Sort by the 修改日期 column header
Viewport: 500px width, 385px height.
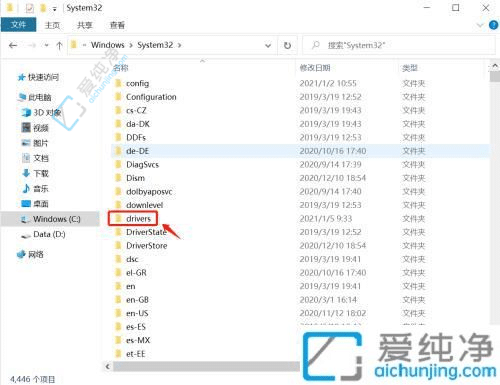coord(315,68)
